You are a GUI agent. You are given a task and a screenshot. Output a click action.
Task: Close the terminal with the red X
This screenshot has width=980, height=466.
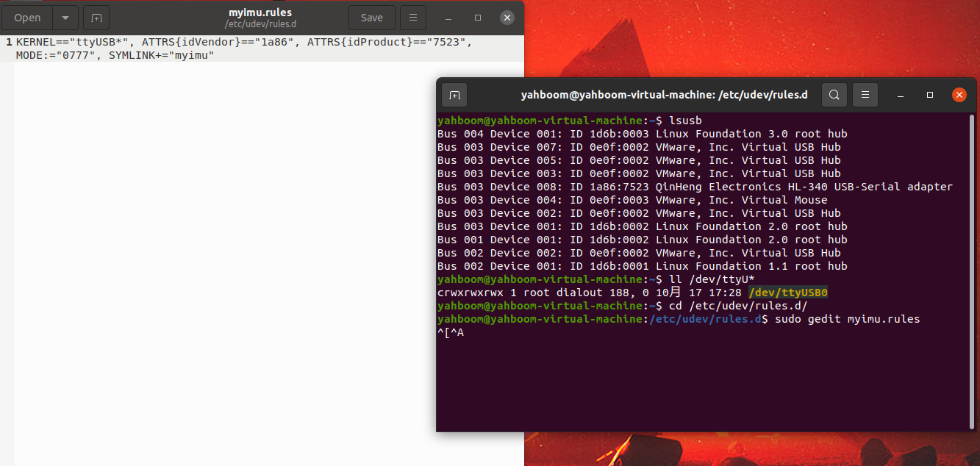click(x=959, y=95)
